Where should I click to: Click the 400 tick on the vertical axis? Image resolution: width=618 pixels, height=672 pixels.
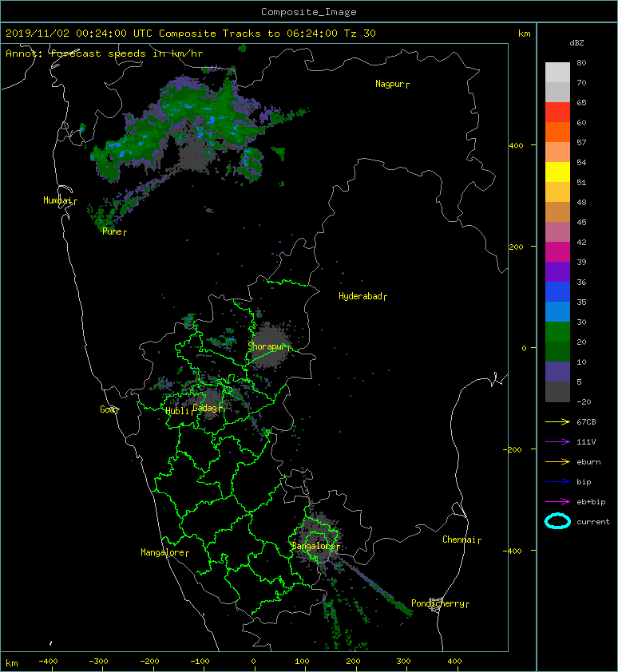(516, 145)
